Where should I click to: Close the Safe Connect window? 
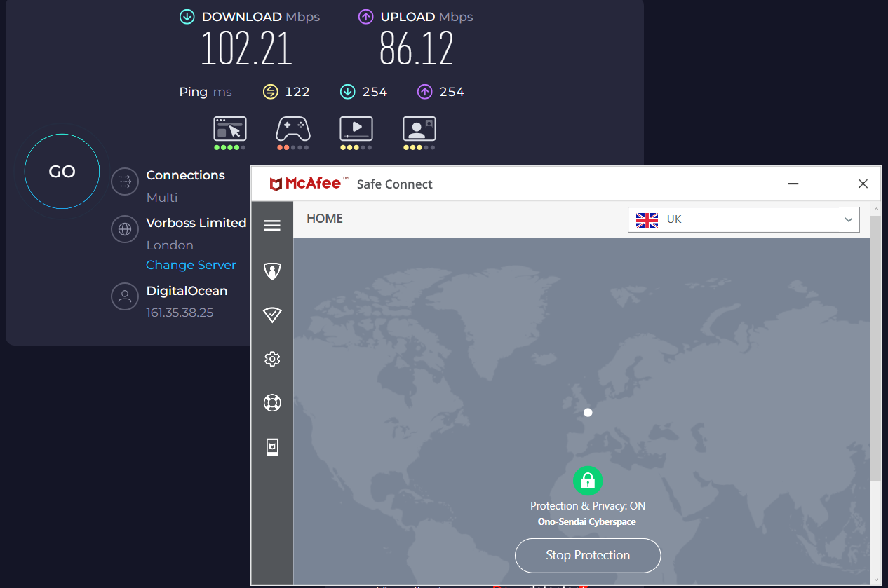pyautogui.click(x=863, y=184)
